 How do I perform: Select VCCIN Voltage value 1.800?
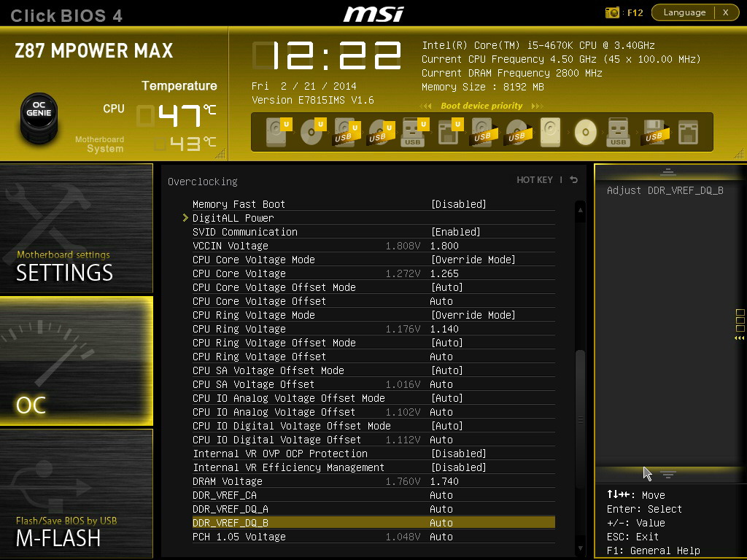[x=444, y=246]
